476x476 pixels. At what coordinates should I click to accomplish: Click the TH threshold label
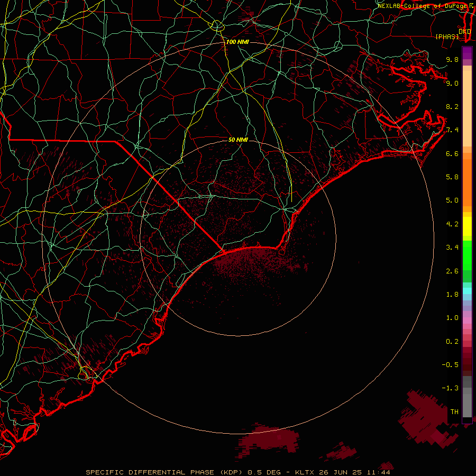tap(454, 412)
